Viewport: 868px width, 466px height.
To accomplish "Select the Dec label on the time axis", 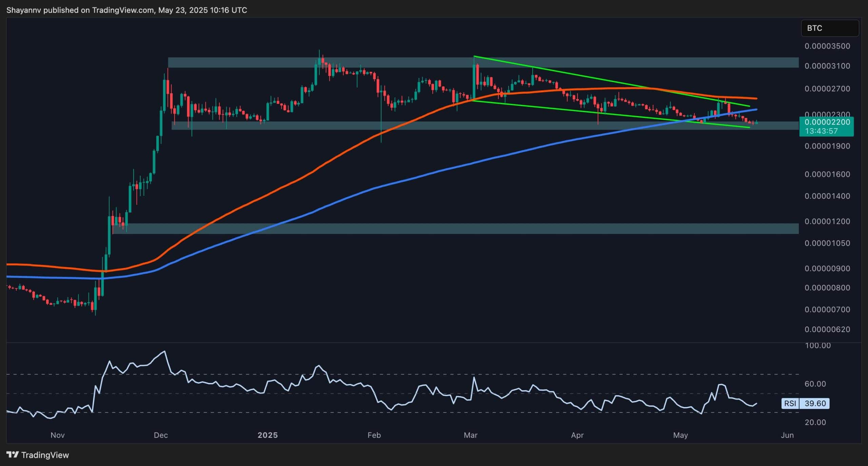I will (x=160, y=435).
